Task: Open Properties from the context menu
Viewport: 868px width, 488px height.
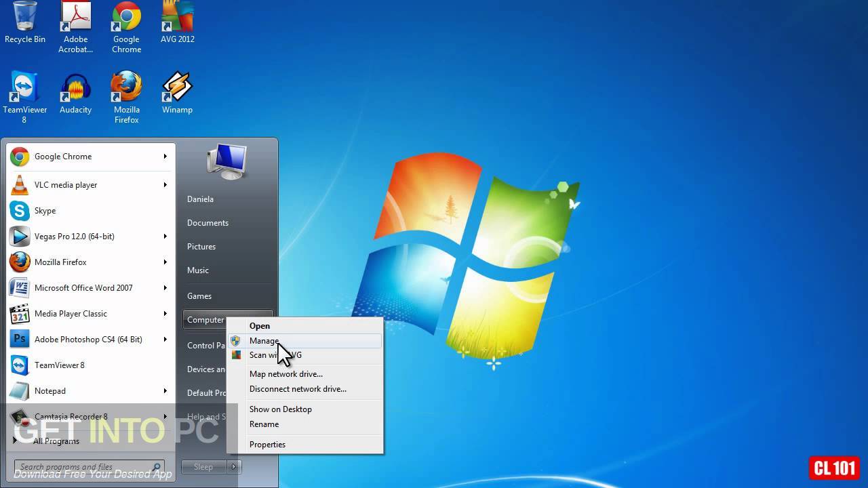Action: click(305, 445)
